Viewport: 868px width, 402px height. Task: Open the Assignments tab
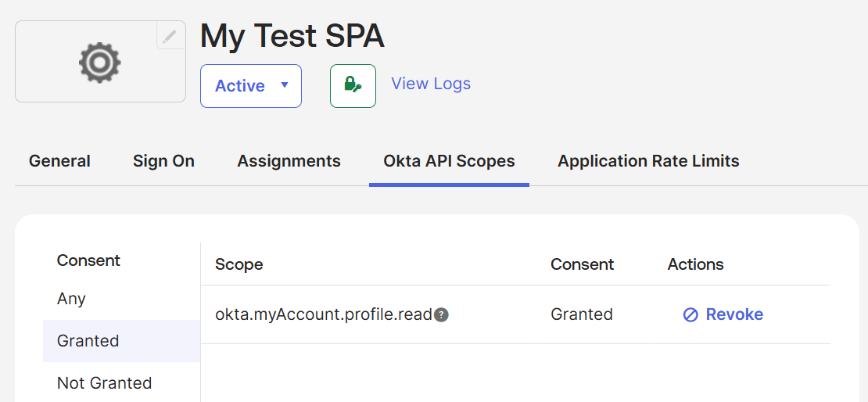click(289, 161)
